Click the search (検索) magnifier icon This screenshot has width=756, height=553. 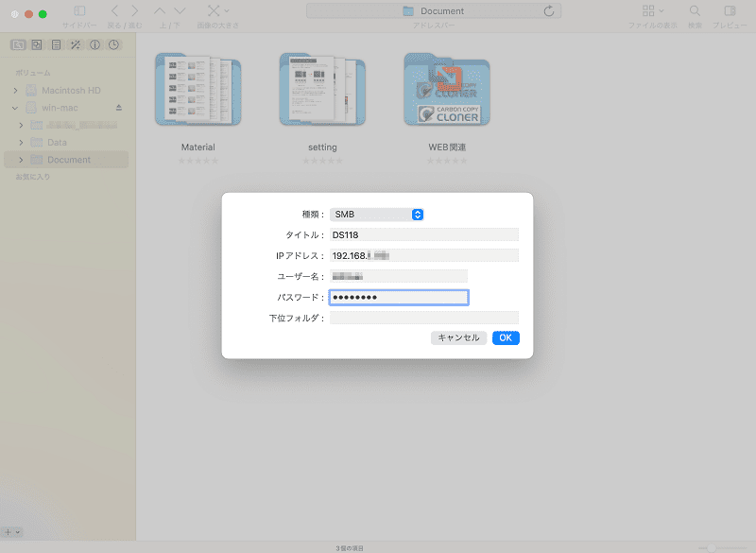[x=695, y=10]
